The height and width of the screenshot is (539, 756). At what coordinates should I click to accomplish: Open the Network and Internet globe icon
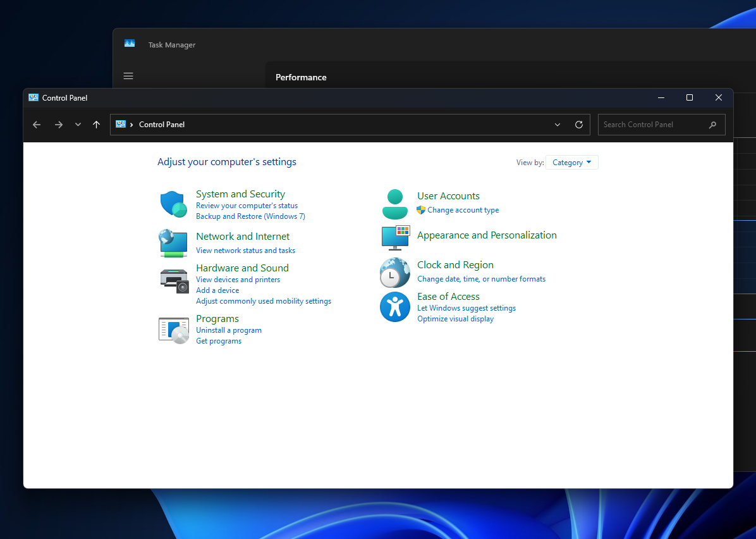[x=173, y=243]
